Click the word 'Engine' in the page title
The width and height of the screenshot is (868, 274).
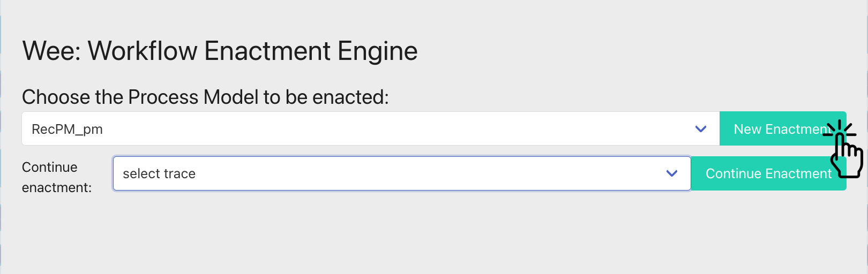pyautogui.click(x=377, y=52)
